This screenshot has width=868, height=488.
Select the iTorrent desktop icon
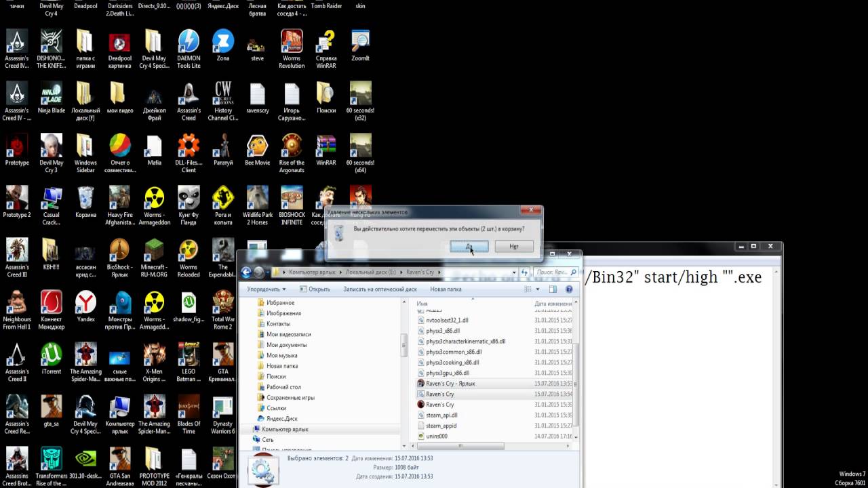(x=51, y=359)
